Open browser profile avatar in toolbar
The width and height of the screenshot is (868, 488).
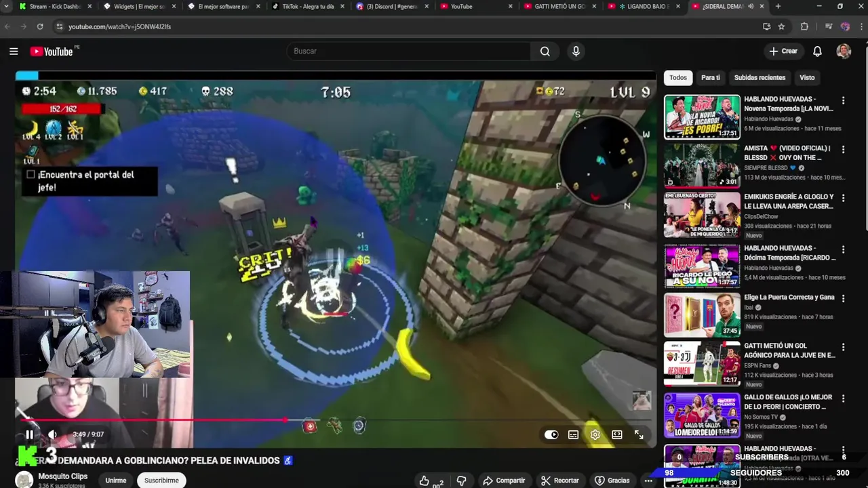tap(845, 26)
